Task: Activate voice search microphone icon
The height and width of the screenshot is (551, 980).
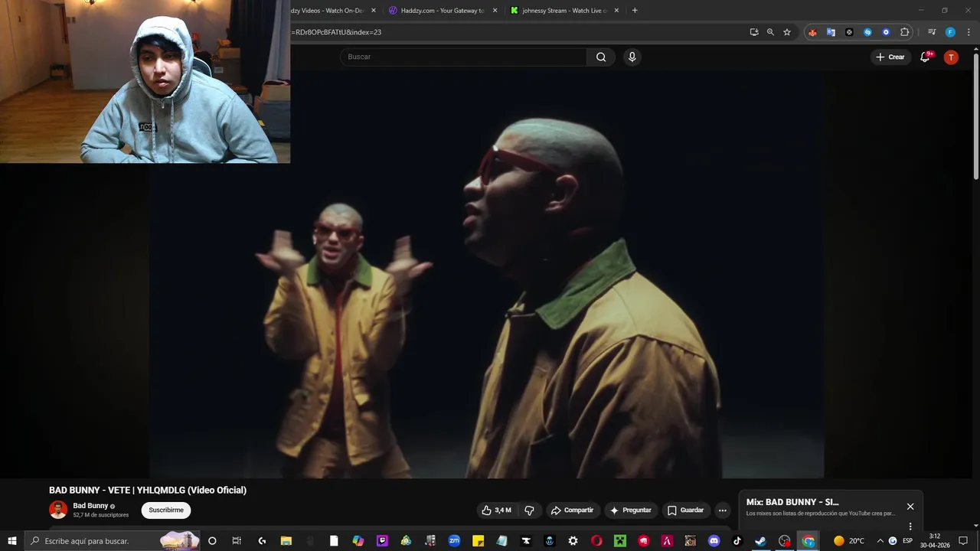Action: pos(632,57)
